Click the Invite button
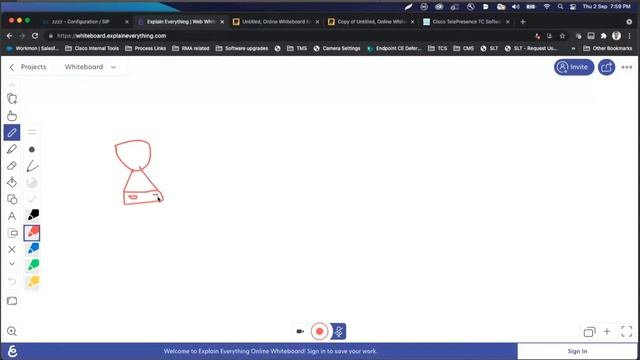 pyautogui.click(x=574, y=67)
